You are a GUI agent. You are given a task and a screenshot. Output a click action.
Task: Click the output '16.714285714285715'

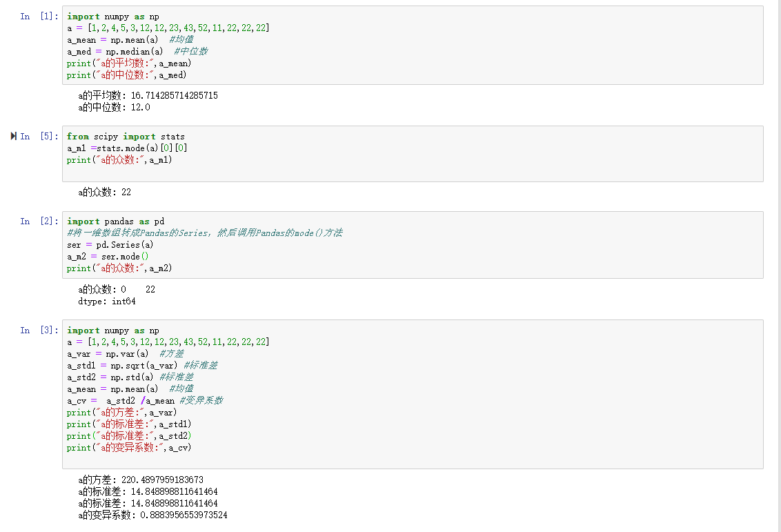175,95
